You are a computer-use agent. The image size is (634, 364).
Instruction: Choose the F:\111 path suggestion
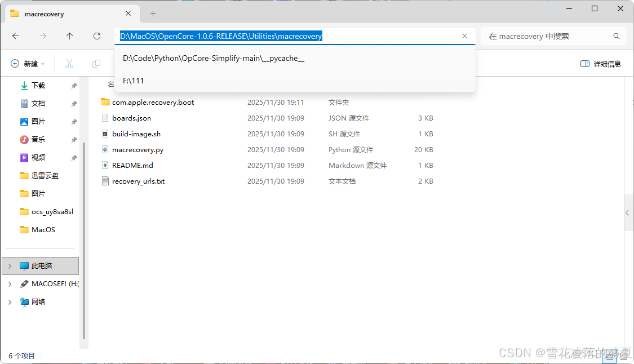(x=295, y=81)
